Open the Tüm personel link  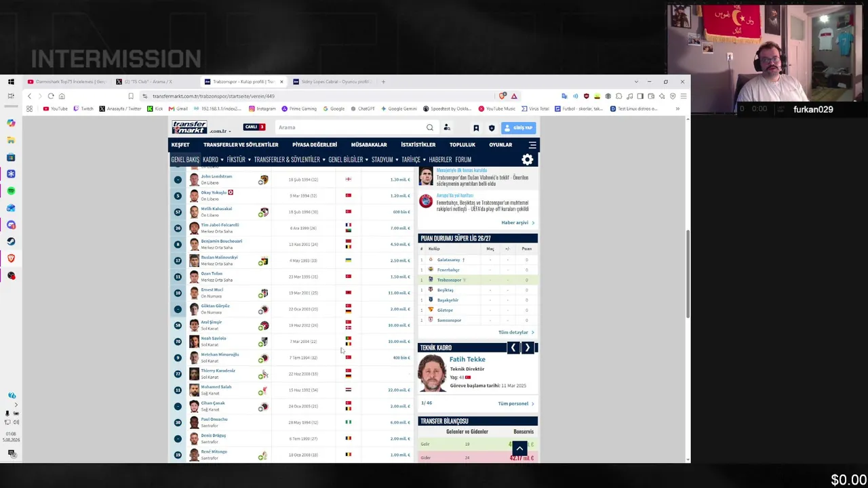coord(516,403)
